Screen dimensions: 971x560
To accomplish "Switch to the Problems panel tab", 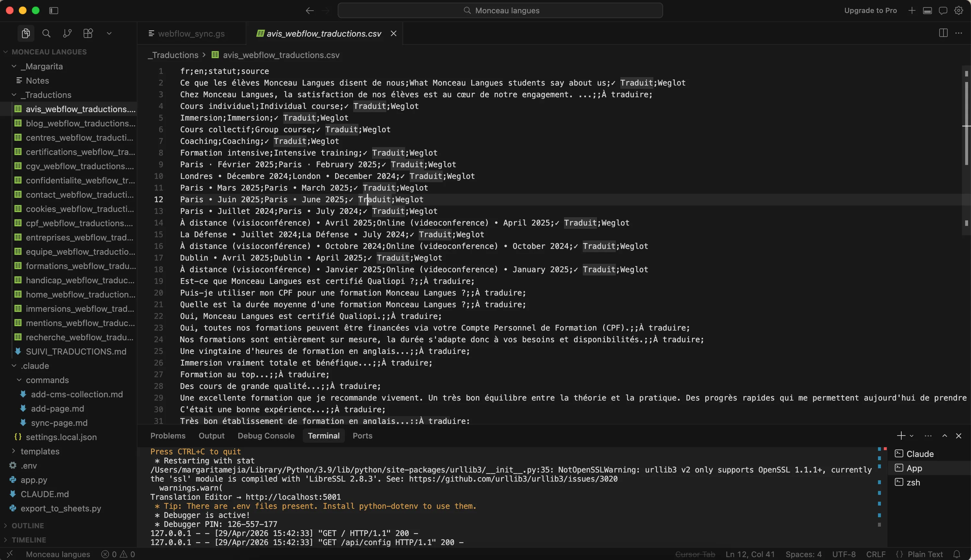I will tap(168, 435).
